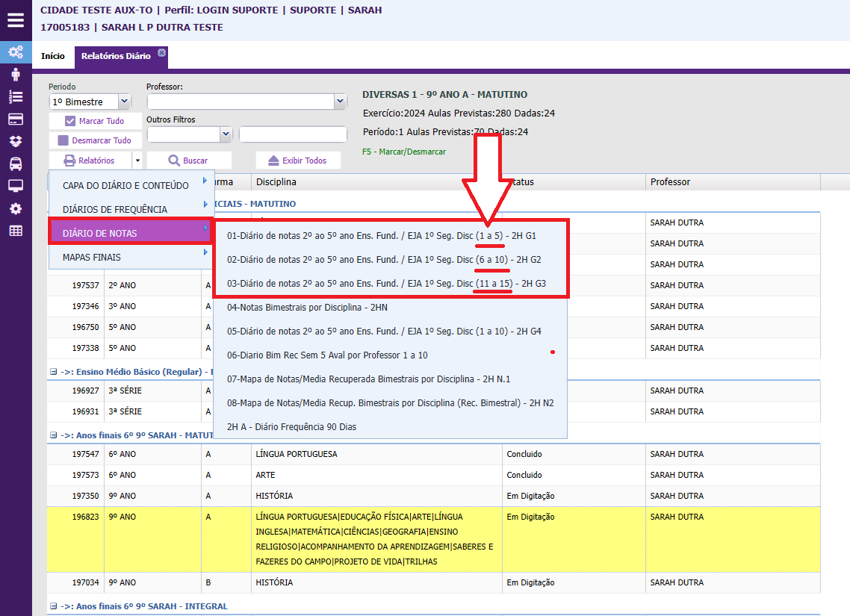This screenshot has height=616, width=850.
Task: Click the monitor screen sidebar icon
Action: pos(16,186)
